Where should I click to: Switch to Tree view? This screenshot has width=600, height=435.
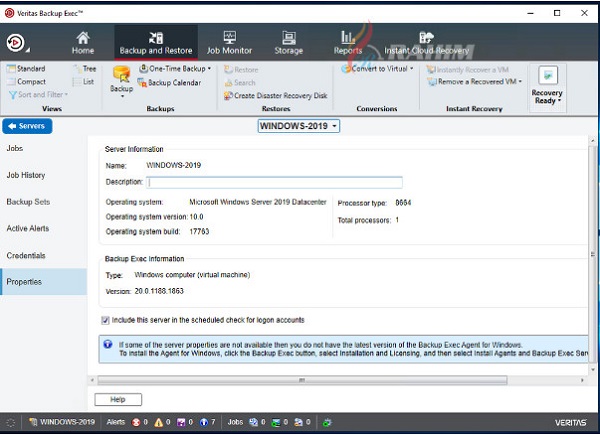85,68
